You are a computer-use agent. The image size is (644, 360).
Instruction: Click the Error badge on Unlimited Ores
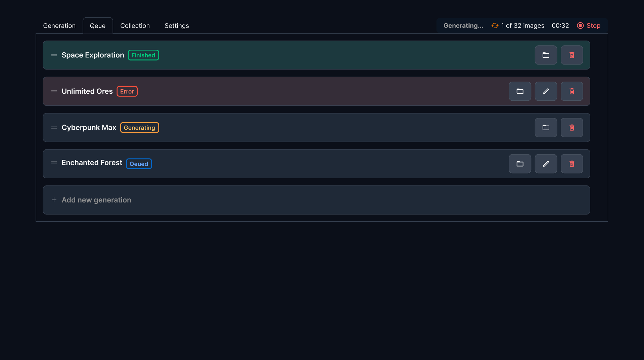(127, 91)
